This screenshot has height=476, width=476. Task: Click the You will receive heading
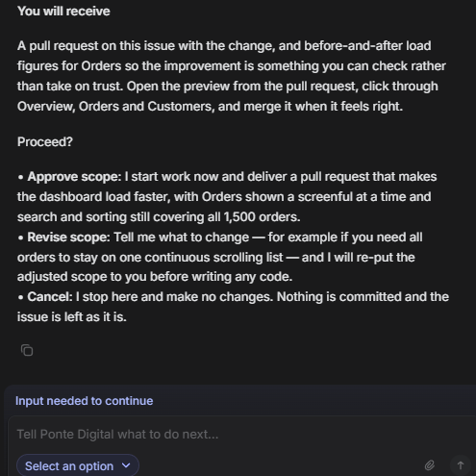[x=63, y=12]
